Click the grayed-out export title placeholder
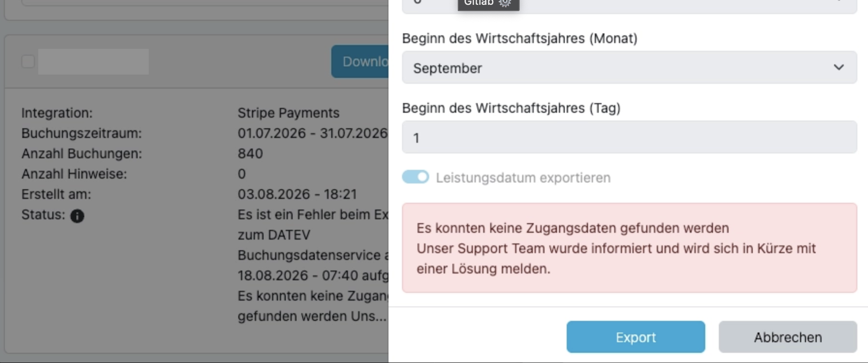 point(93,61)
